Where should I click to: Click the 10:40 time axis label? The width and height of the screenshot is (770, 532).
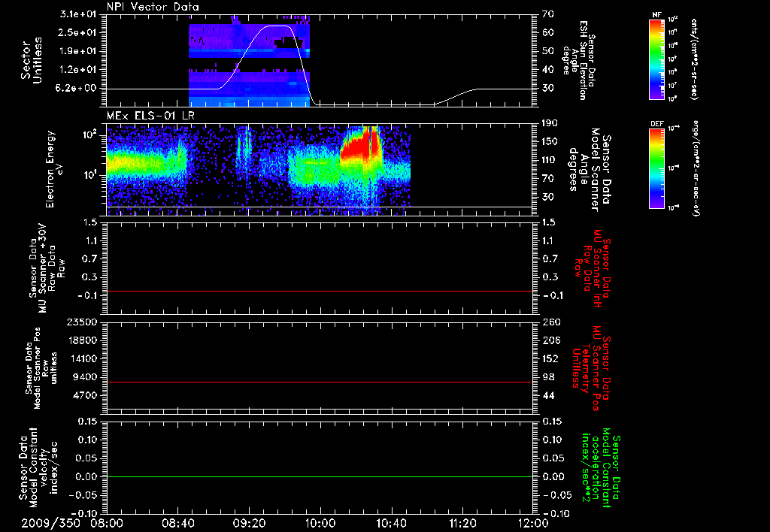point(391,523)
